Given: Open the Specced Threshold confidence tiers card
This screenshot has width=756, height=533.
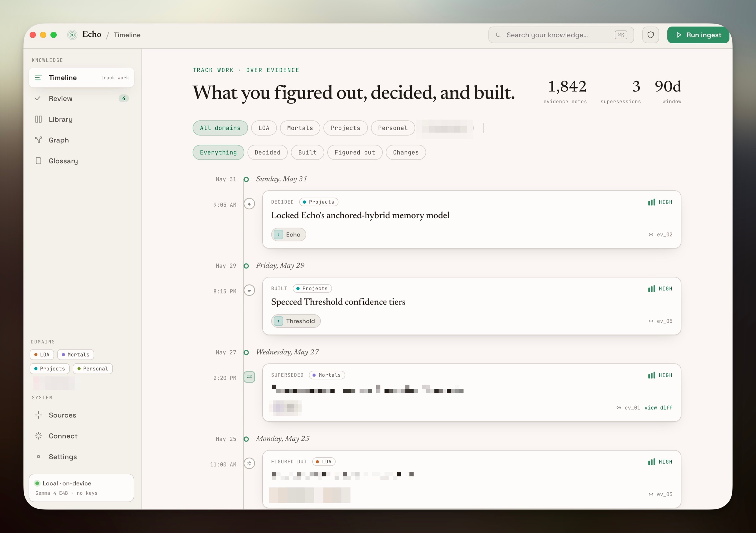Looking at the screenshot, I should coord(471,306).
